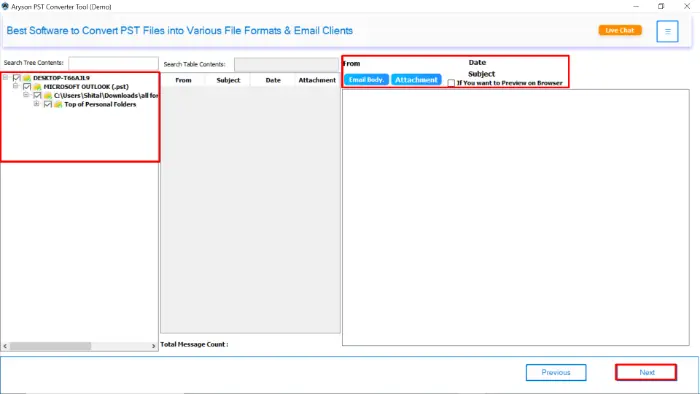Sort by the Subject column header
Image resolution: width=700 pixels, height=394 pixels.
[228, 80]
